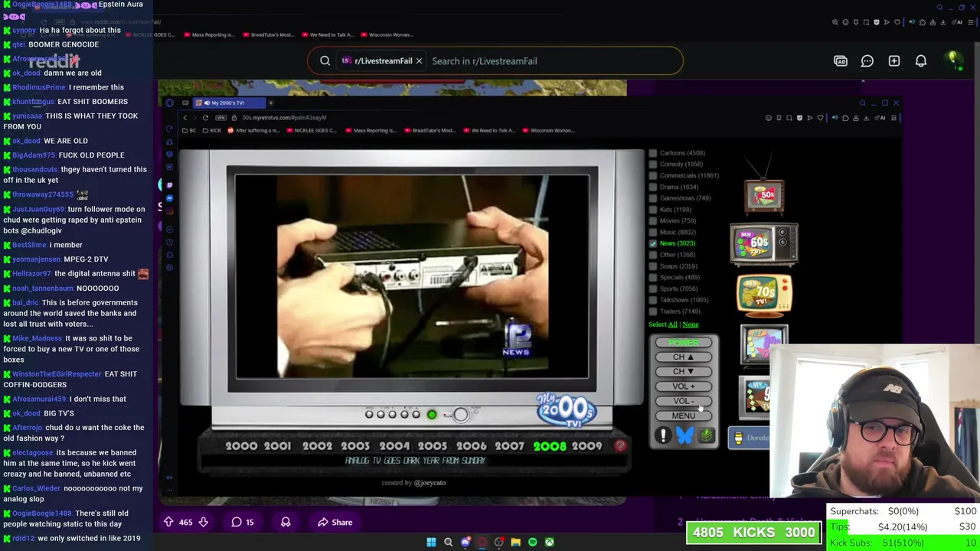Toggle the Kids (1198) checkbox
This screenshot has height=551, width=980.
pos(653,210)
